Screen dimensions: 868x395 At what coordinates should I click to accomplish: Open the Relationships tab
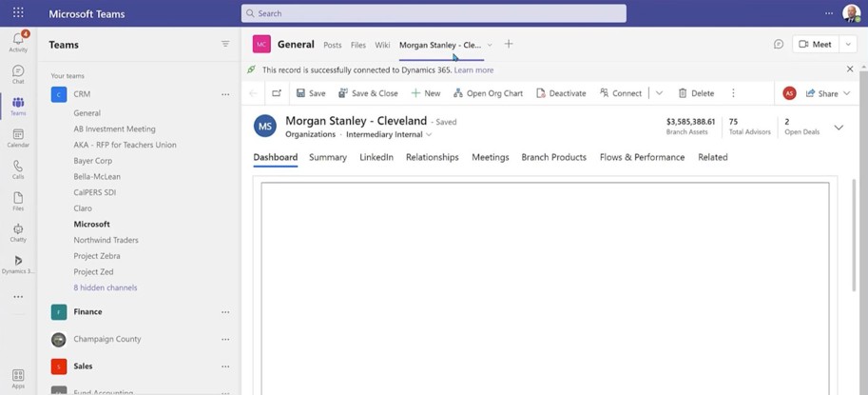433,157
